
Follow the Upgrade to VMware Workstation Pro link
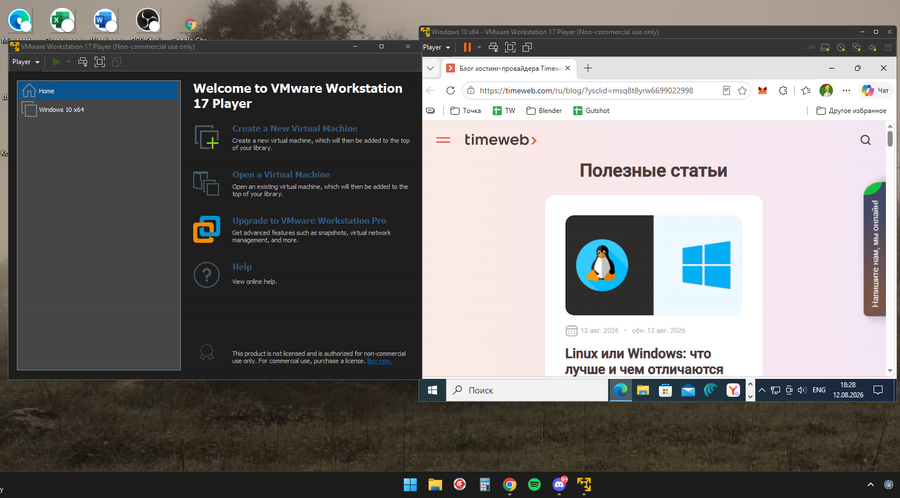(309, 220)
